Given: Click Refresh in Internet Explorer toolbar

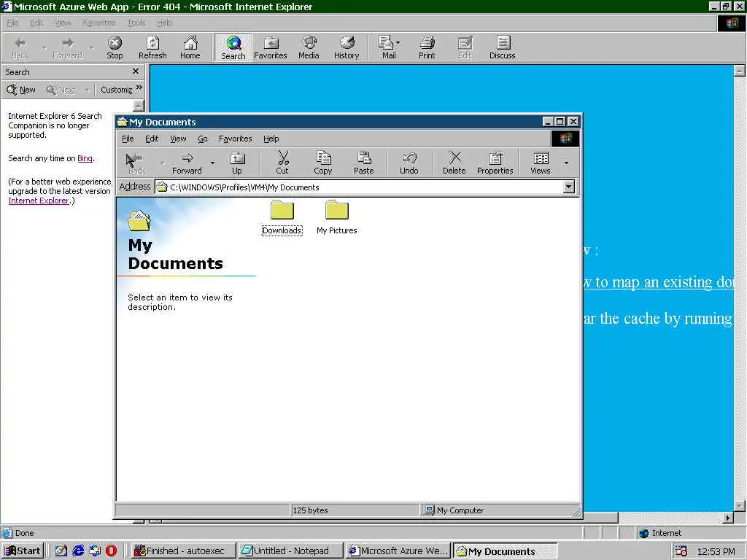Looking at the screenshot, I should coord(152,47).
